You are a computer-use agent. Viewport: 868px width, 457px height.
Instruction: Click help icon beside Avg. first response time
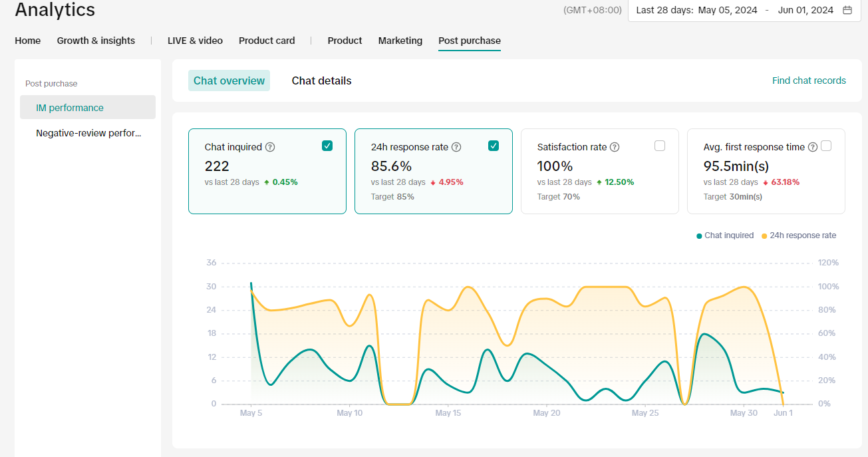[812, 147]
